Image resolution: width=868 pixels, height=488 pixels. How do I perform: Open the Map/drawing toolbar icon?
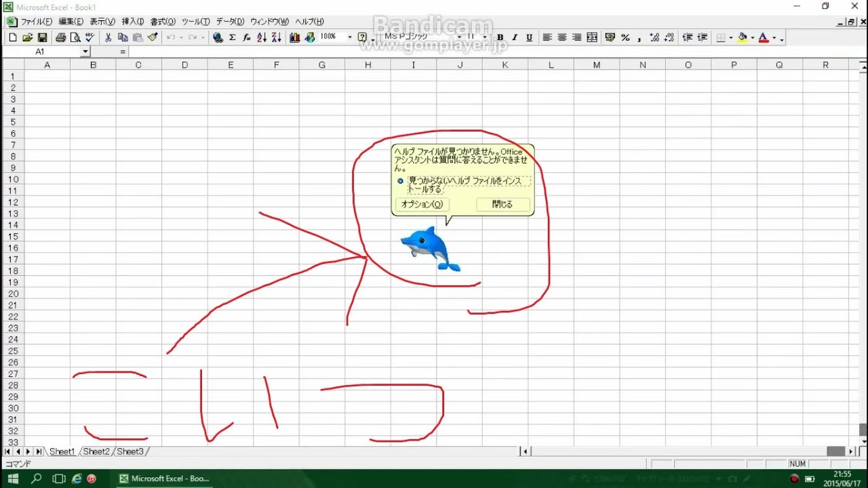coord(310,38)
